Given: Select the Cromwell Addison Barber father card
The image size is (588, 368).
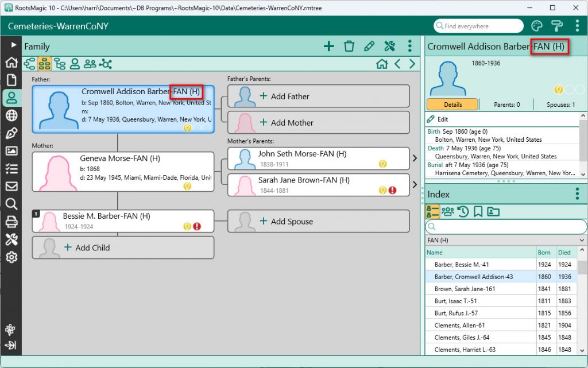Looking at the screenshot, I should tap(123, 109).
